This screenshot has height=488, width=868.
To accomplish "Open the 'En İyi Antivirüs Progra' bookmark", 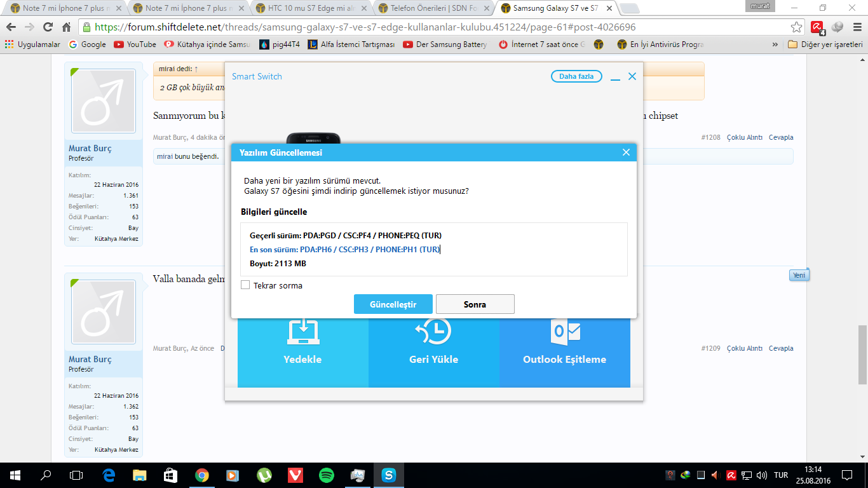I will pos(660,44).
